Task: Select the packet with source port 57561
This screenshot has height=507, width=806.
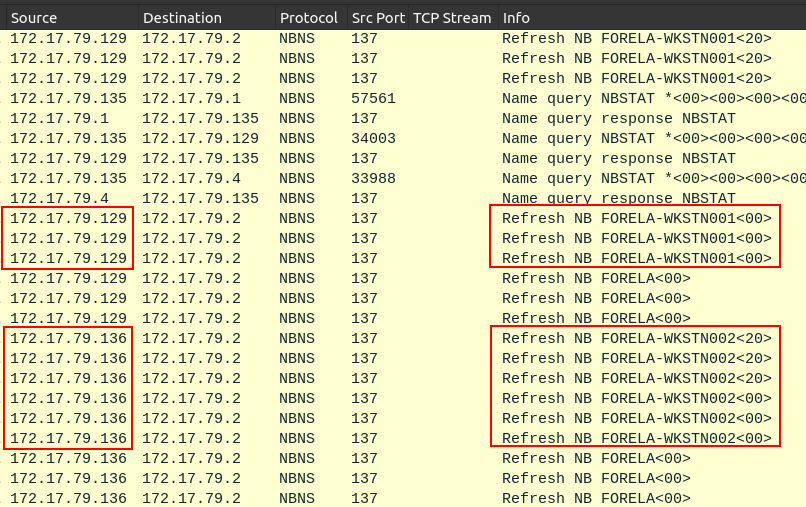Action: pyautogui.click(x=373, y=98)
